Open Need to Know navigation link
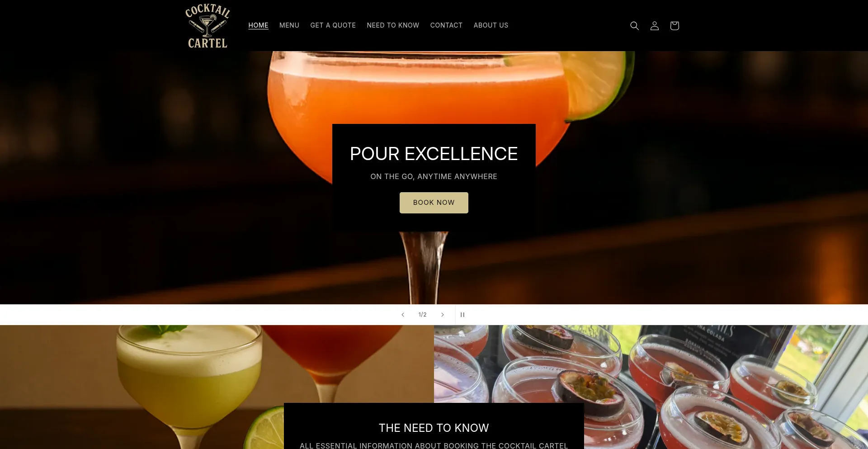This screenshot has width=868, height=449. [x=393, y=25]
